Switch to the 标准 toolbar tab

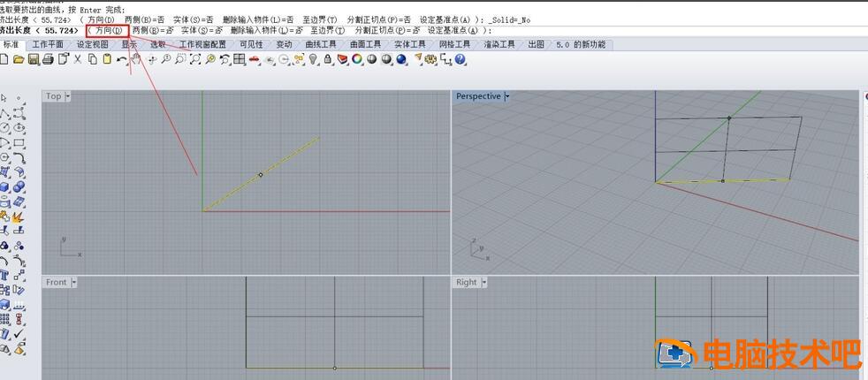tap(11, 45)
